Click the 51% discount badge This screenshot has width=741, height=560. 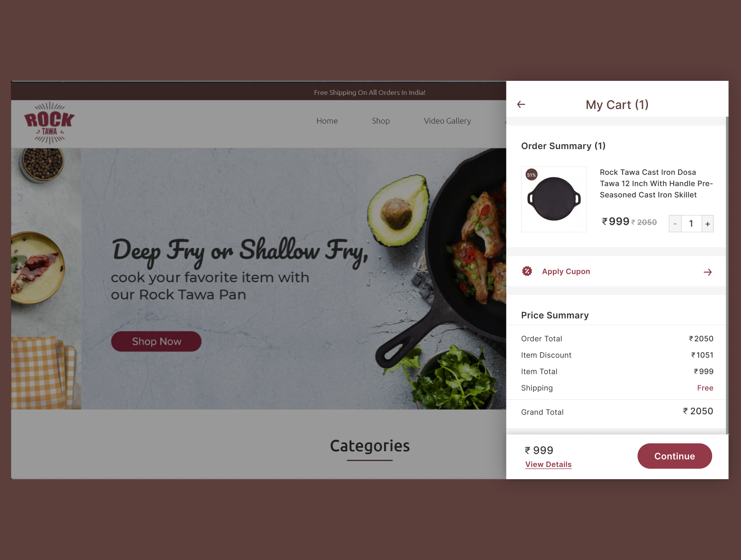coord(531,175)
